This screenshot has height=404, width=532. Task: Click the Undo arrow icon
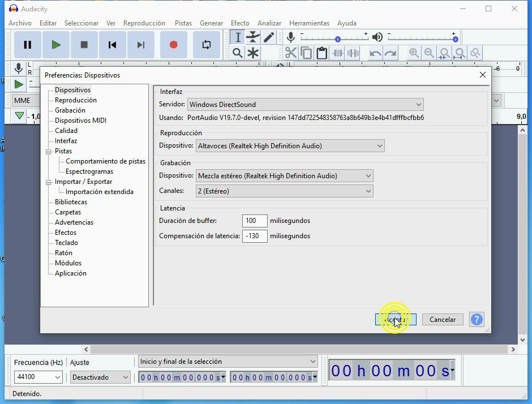(x=375, y=53)
